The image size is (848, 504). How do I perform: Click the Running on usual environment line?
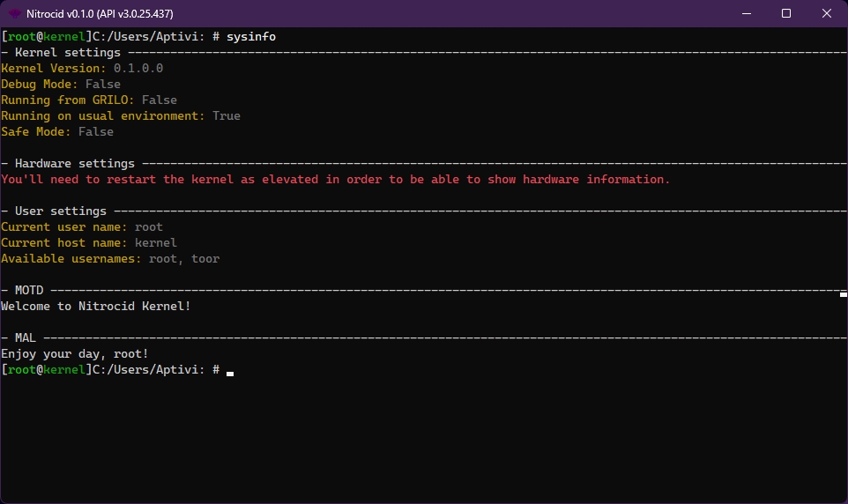(x=120, y=116)
